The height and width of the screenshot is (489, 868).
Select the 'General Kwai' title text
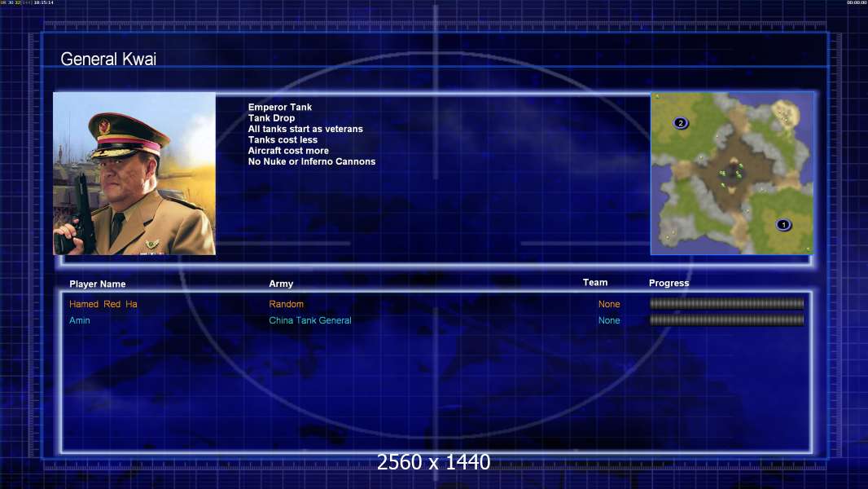coord(108,59)
